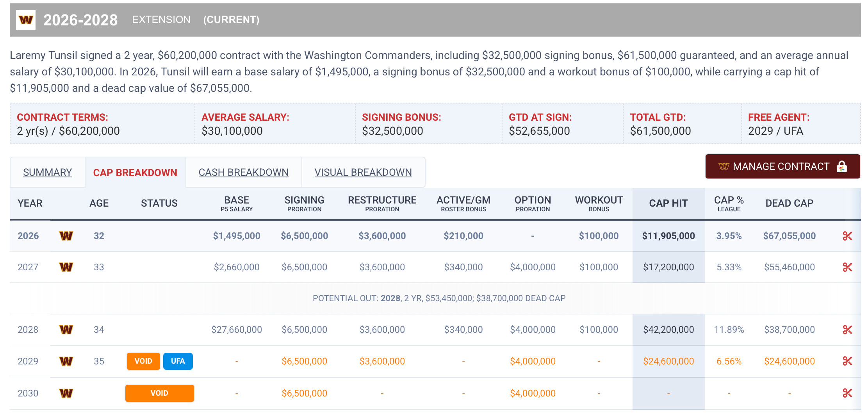Open the Visual Breakdown tab

tap(363, 172)
